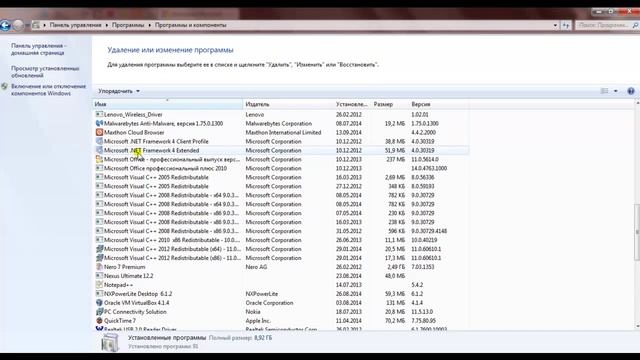
Task: Select Microsoft Office профессиональный выпуск icon
Action: tap(99, 159)
